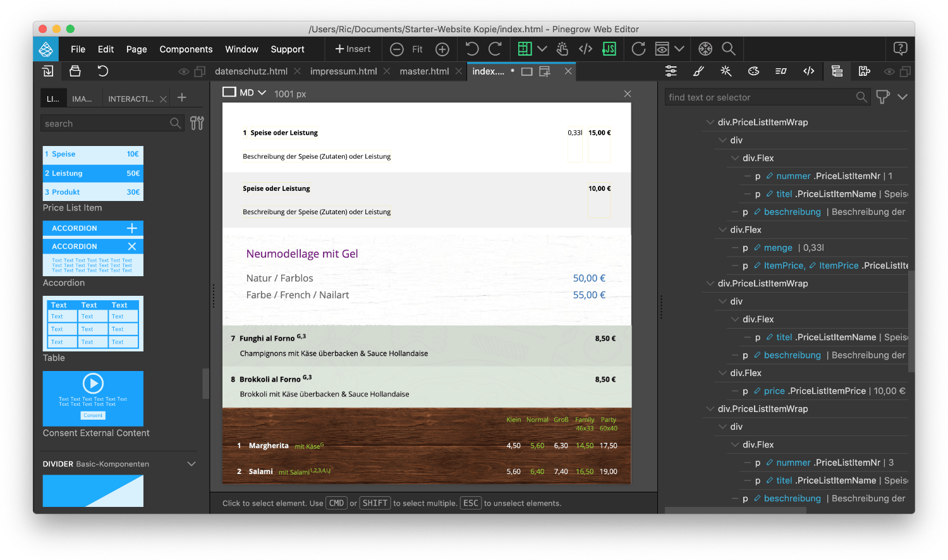Collapse the DIVIDER Basic-Komponenten section
This screenshot has width=948, height=560.
(191, 464)
